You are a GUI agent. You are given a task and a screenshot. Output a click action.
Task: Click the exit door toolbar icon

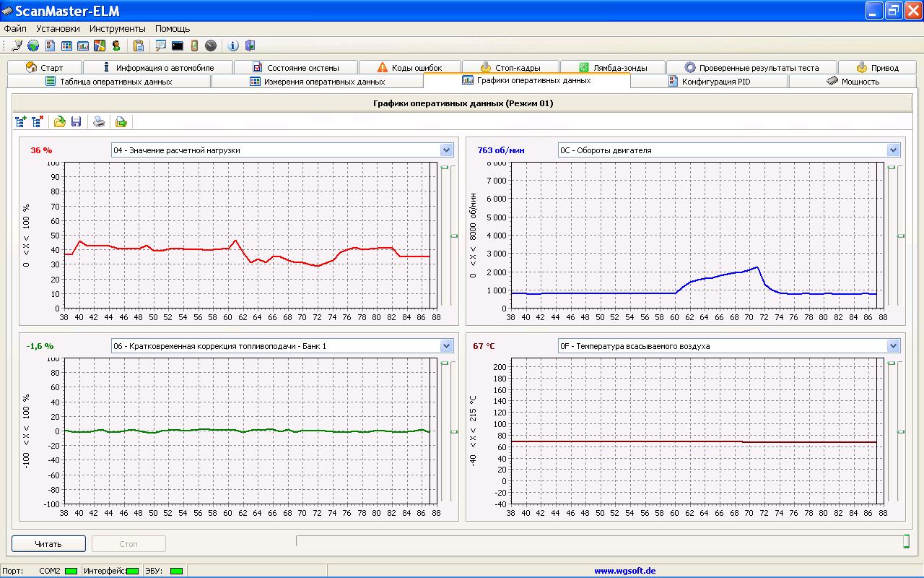250,46
